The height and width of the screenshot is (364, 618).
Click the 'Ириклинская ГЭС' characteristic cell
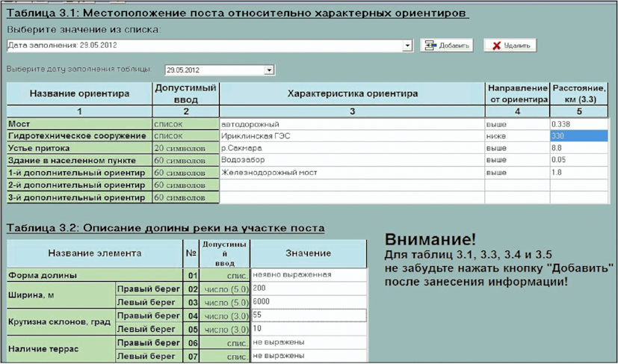pyautogui.click(x=352, y=136)
